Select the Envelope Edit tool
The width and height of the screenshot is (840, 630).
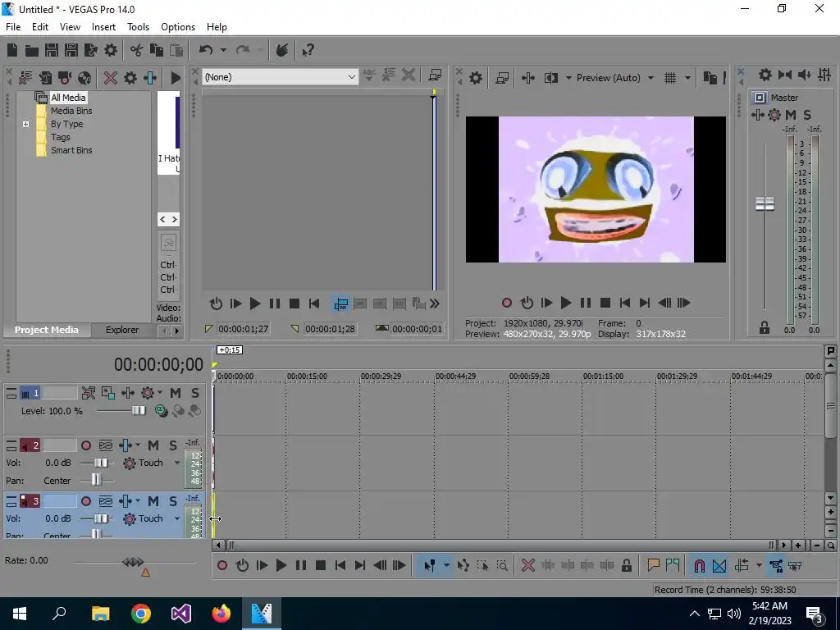(x=463, y=565)
